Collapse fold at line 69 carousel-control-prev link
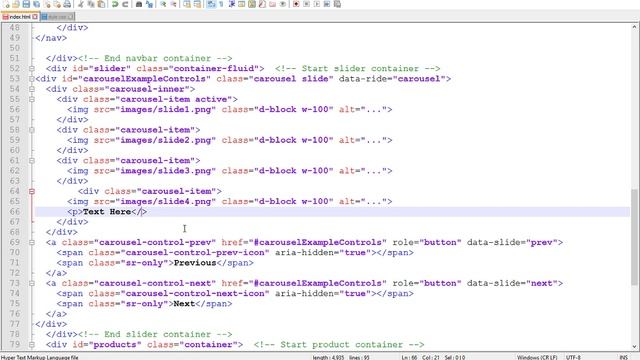 (32, 242)
